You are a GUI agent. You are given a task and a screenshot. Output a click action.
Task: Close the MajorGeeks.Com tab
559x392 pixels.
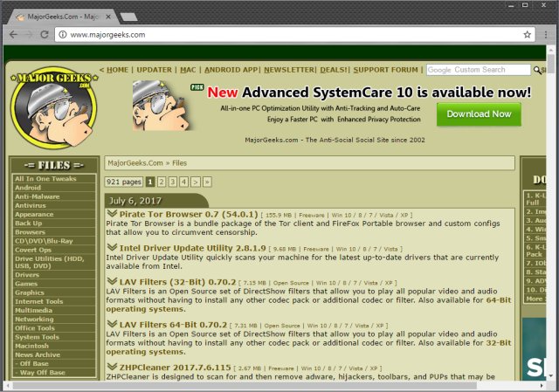(108, 17)
